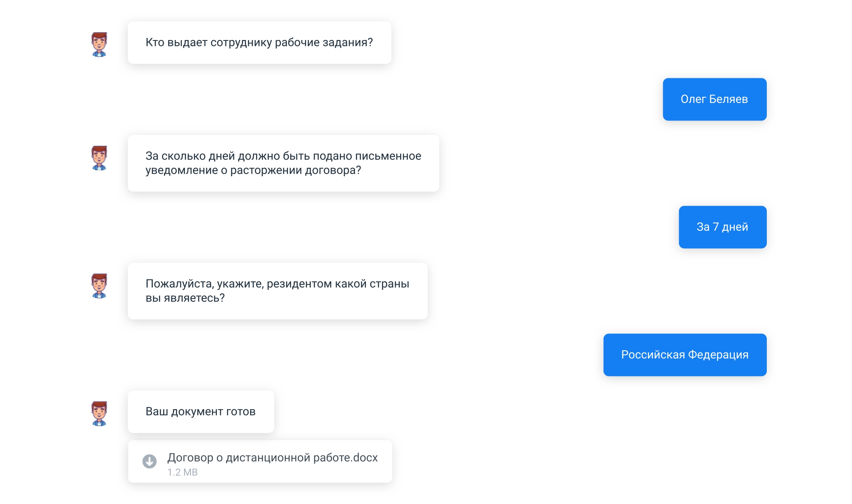Click the '1.2 MB' file size label
Viewport: 852px width, 504px height.
pyautogui.click(x=182, y=472)
